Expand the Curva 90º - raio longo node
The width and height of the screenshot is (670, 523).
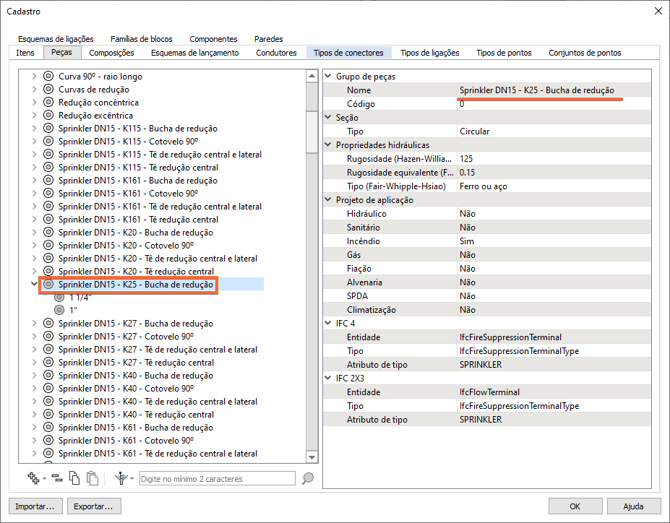[x=34, y=76]
